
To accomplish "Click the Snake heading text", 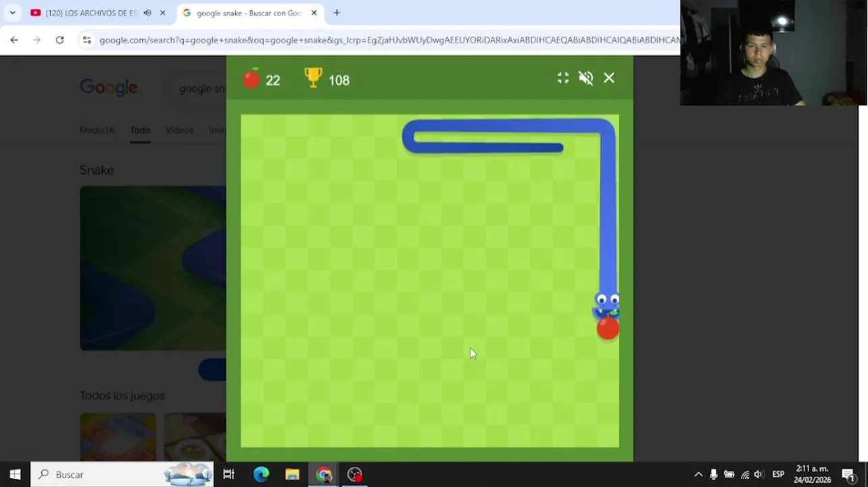I will (97, 170).
